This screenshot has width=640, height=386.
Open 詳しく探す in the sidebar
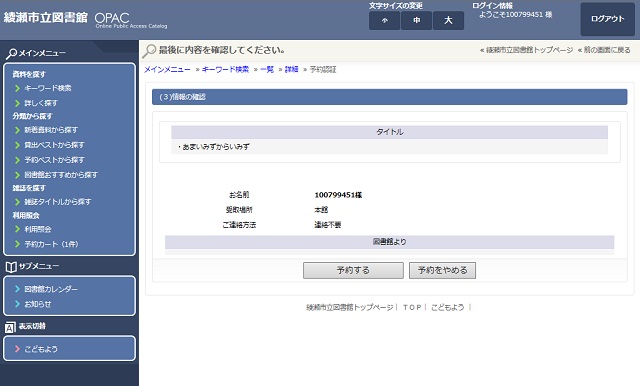41,103
